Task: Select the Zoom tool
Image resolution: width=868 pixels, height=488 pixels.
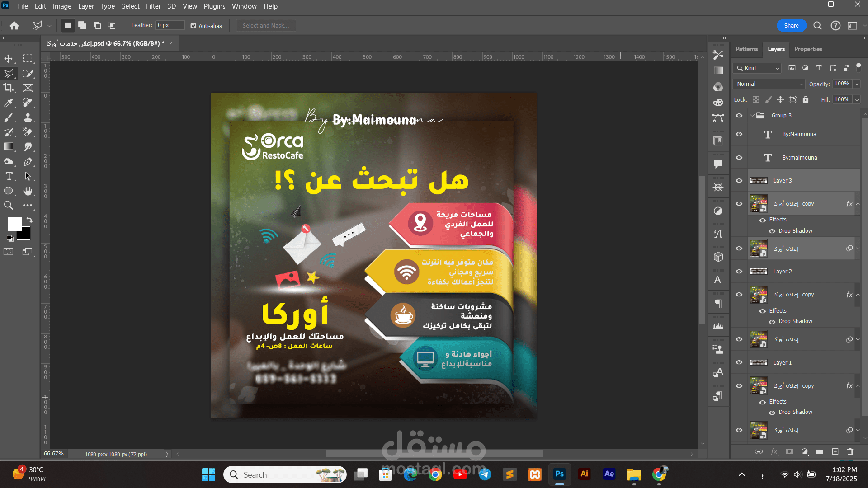Action: pos(9,206)
